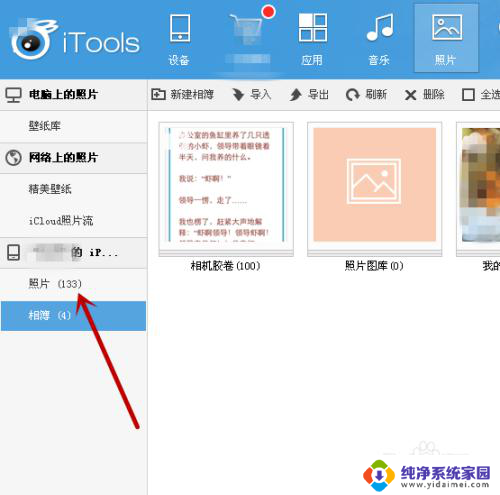Switch to the 音乐 music tab
This screenshot has width=500, height=495.
[379, 39]
